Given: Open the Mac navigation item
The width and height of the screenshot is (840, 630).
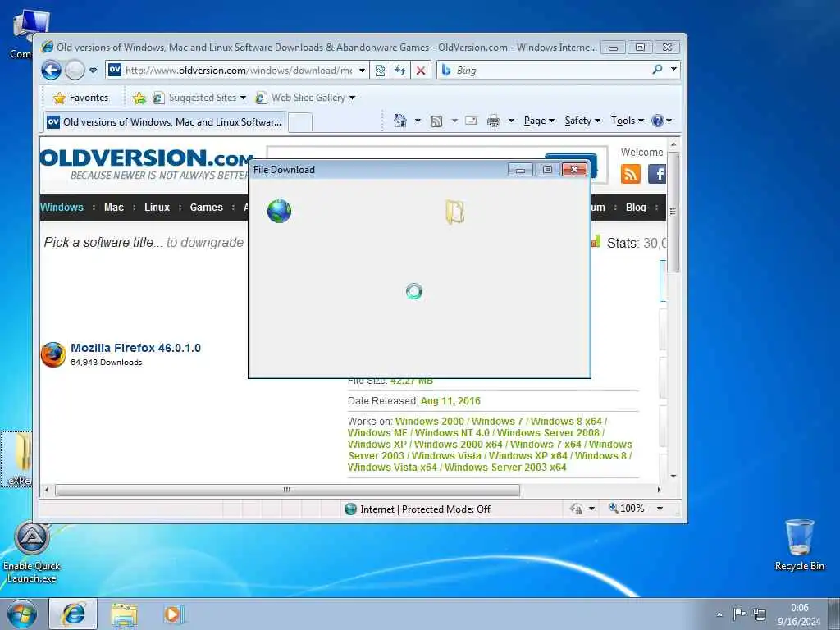Looking at the screenshot, I should point(113,208).
